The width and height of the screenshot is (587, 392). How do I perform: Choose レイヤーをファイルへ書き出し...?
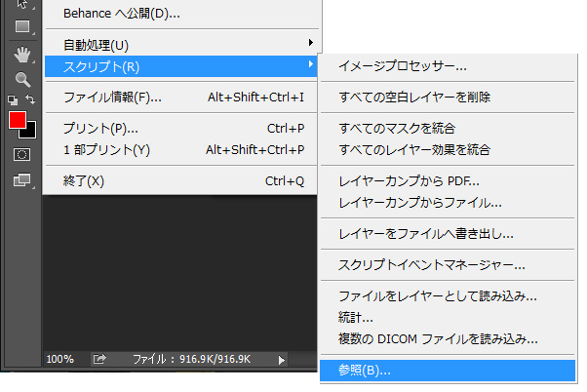coord(448,234)
